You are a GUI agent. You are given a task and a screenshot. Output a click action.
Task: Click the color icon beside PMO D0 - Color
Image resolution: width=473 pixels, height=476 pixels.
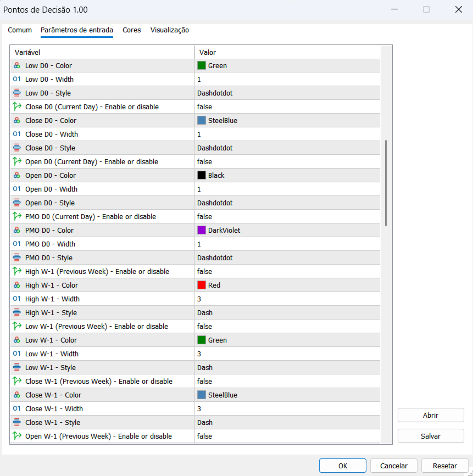[17, 231]
